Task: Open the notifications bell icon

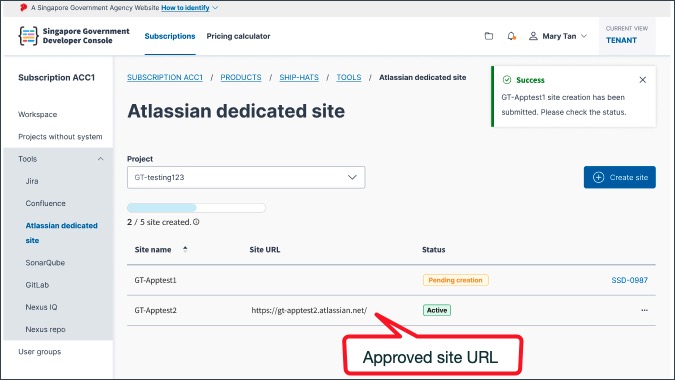Action: coord(511,36)
